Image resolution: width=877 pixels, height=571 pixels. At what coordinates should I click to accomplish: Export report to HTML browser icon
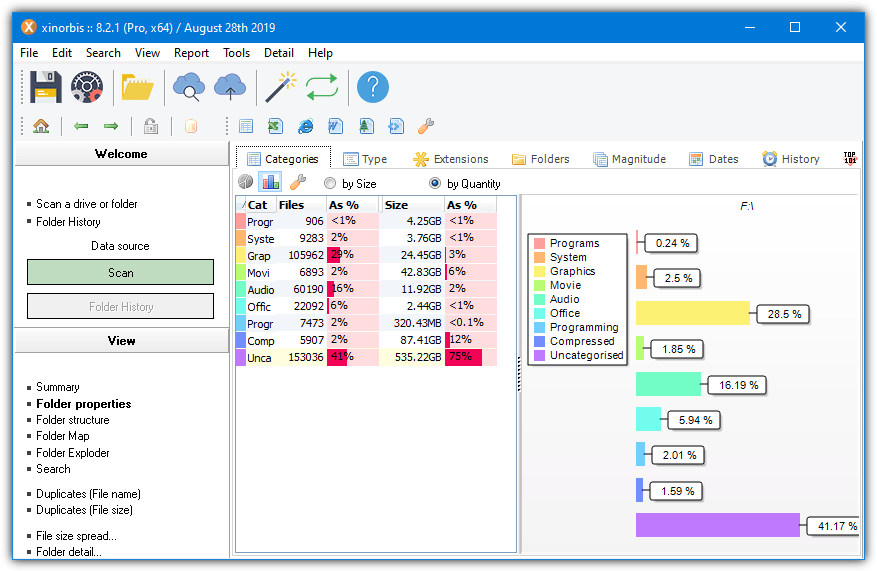click(x=305, y=126)
